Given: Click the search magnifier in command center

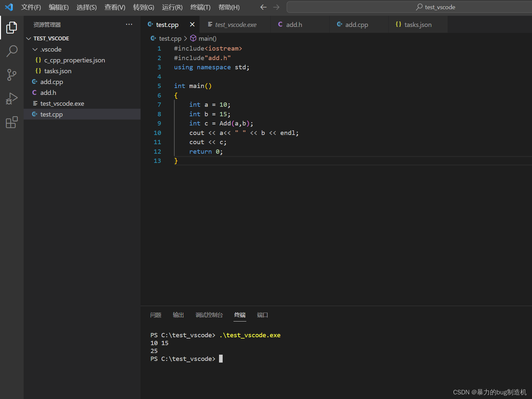Looking at the screenshot, I should [x=419, y=7].
